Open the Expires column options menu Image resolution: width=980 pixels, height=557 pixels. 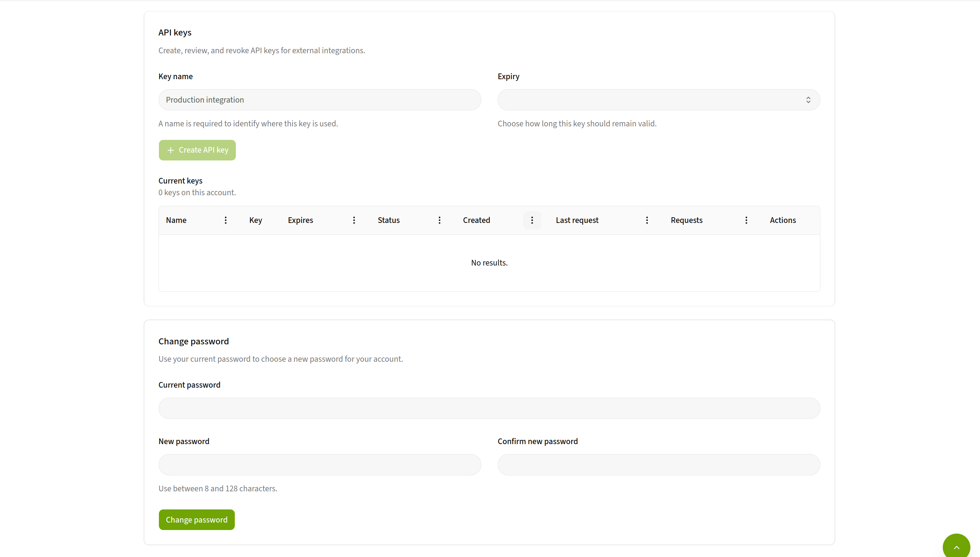point(354,220)
